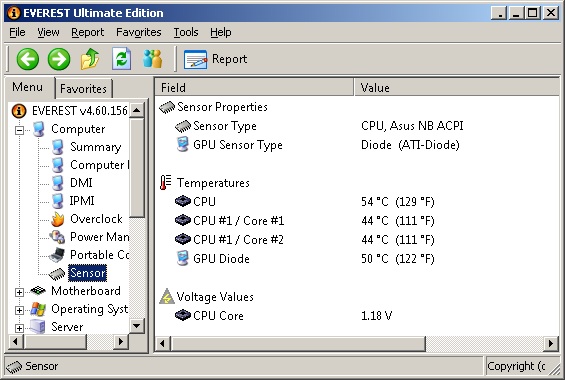Click the details pane horizontal scrollbar thumb
This screenshot has height=380, width=565.
(298, 344)
